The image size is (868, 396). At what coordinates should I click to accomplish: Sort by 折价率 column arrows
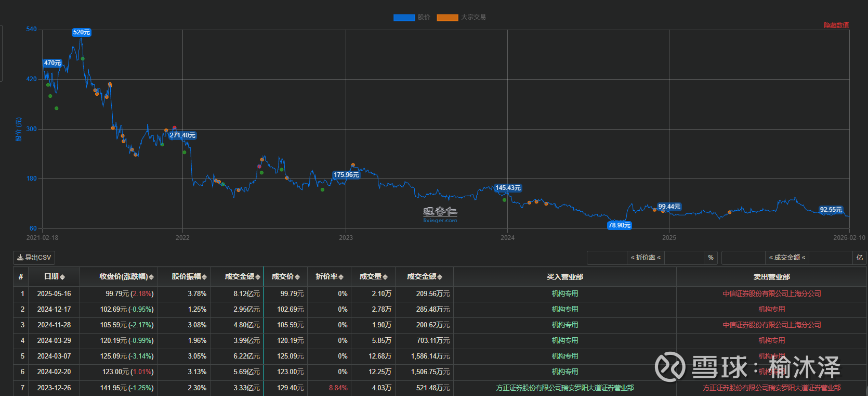pos(341,277)
